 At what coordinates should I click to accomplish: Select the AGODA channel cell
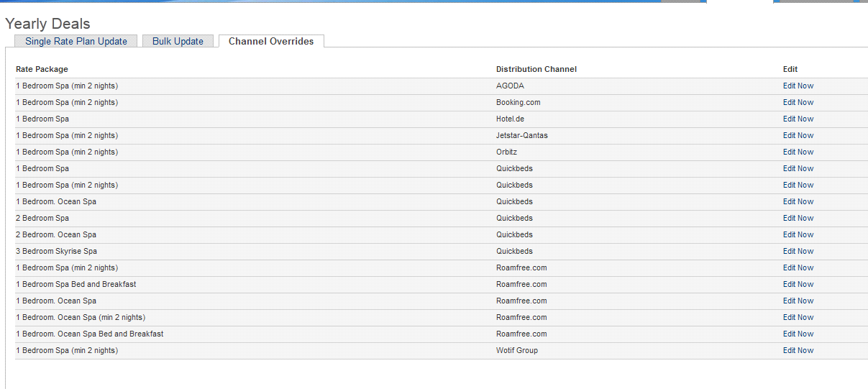[x=510, y=86]
